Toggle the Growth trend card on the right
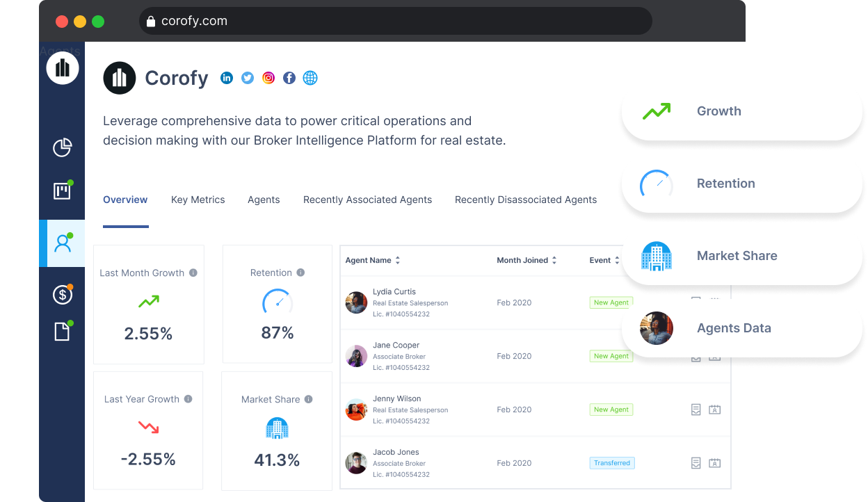This screenshot has width=868, height=502. (741, 111)
